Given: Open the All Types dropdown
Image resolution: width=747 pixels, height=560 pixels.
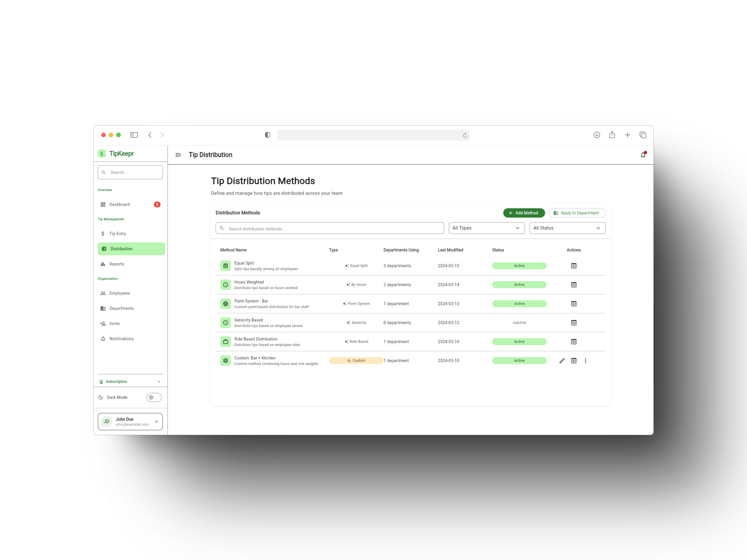Looking at the screenshot, I should (486, 228).
